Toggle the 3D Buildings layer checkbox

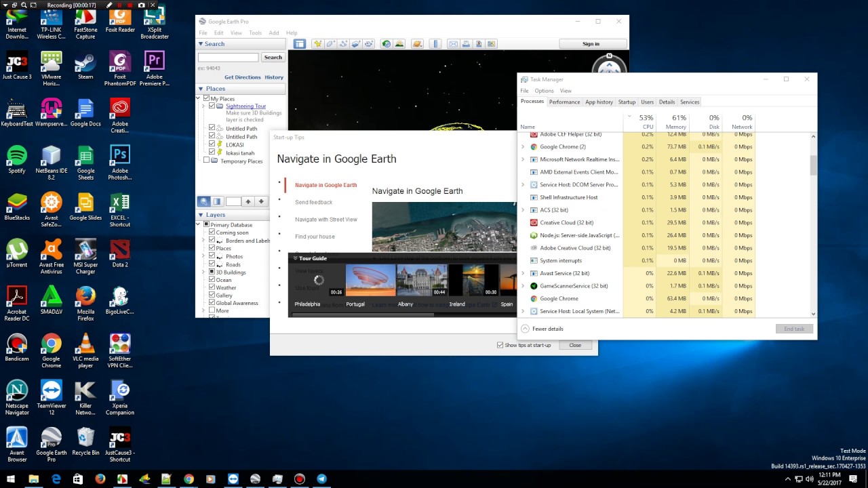212,272
